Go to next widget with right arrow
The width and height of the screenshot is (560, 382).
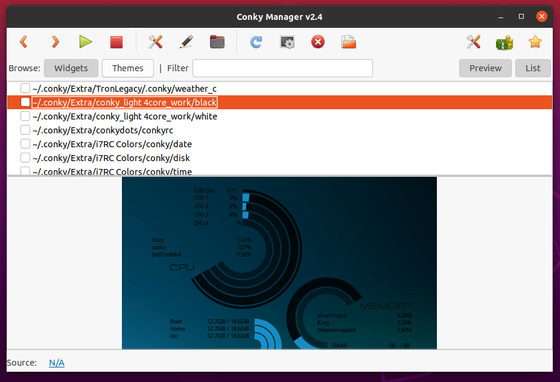click(55, 42)
